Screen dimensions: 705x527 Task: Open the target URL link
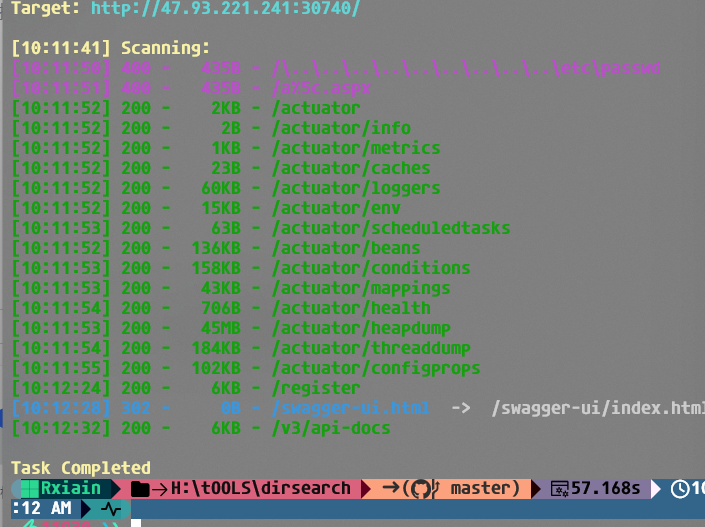(x=225, y=8)
